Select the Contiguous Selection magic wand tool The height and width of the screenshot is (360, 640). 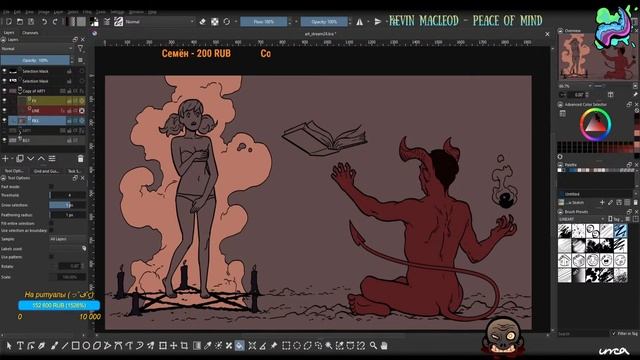[x=329, y=346]
